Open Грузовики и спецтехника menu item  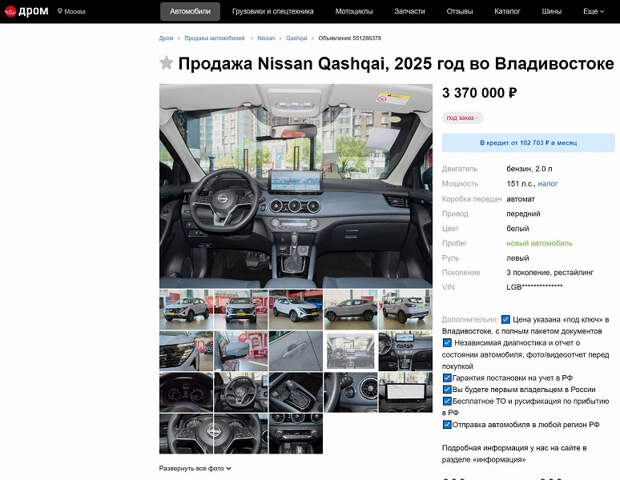point(273,11)
